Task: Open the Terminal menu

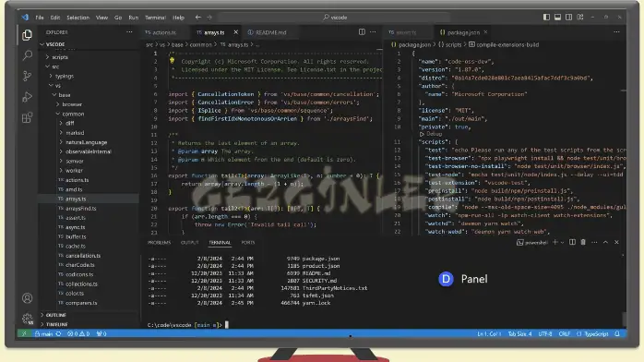Action: click(x=155, y=18)
